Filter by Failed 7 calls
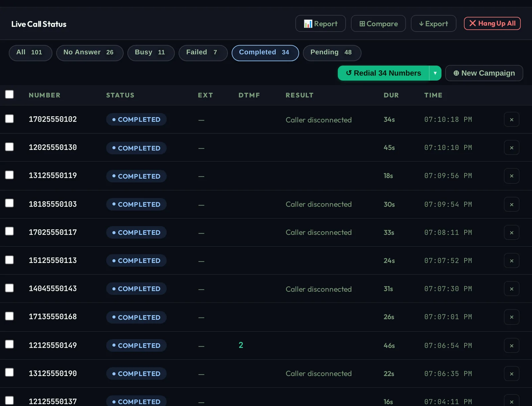Screen dimensions: 532x406 (x=203, y=53)
